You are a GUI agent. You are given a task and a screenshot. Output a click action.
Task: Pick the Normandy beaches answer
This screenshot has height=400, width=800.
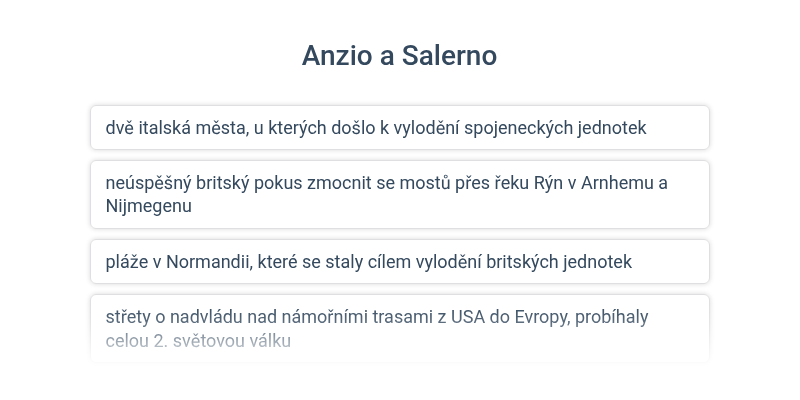point(400,261)
